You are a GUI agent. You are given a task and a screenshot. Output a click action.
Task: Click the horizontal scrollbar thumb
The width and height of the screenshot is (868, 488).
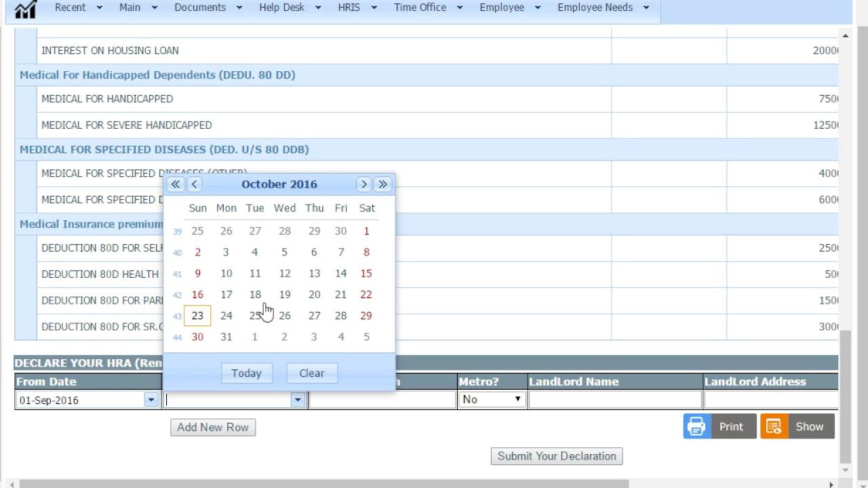324,484
